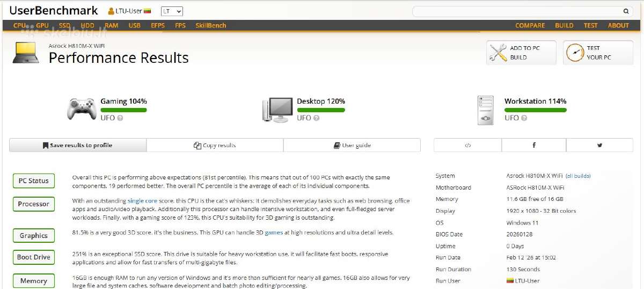
Task: Click BIOS Date value 20260128
Action: click(x=519, y=234)
